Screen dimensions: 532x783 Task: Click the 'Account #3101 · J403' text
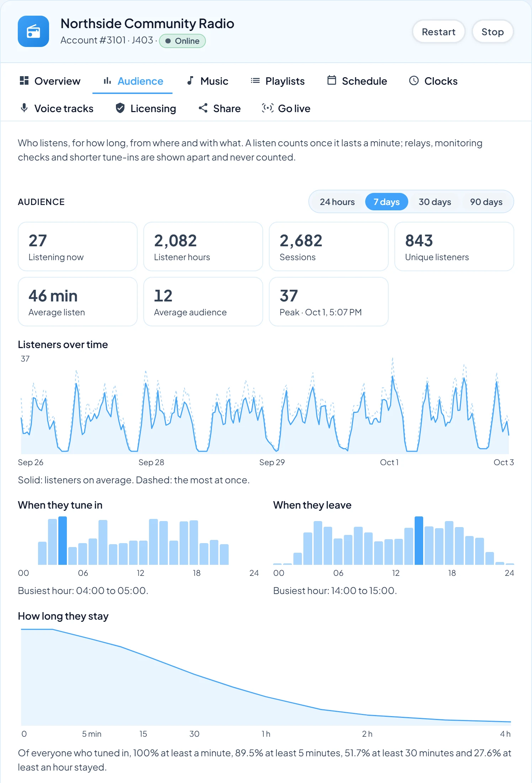click(107, 40)
